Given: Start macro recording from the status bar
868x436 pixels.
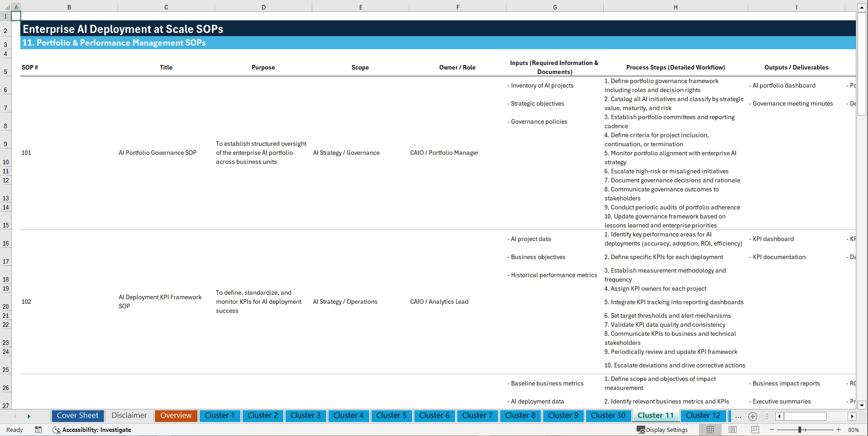Looking at the screenshot, I should point(38,430).
